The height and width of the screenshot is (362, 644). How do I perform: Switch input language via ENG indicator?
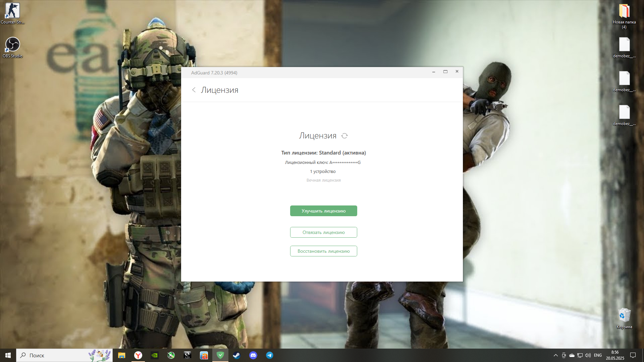(598, 355)
